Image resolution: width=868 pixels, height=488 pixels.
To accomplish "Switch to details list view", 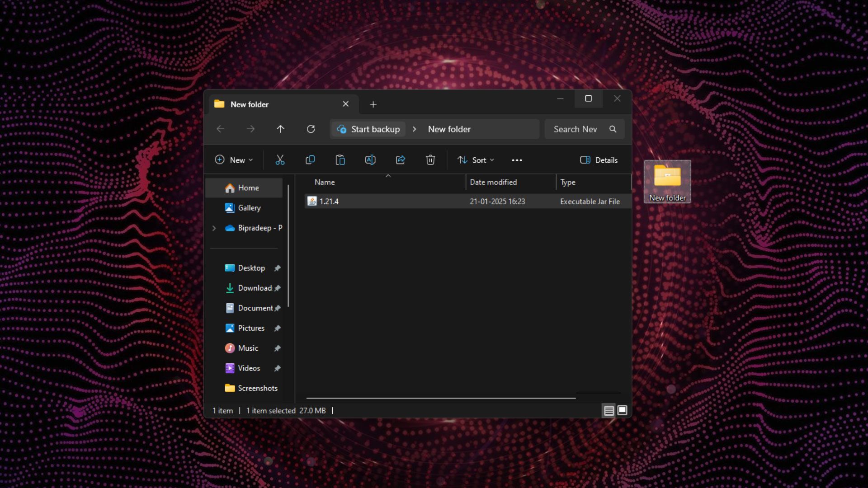I will pos(609,410).
